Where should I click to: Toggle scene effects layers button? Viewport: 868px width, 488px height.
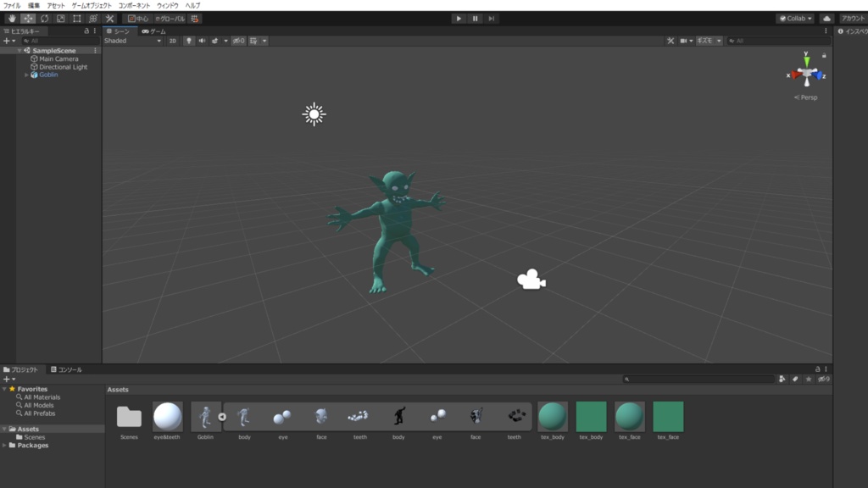tap(214, 41)
